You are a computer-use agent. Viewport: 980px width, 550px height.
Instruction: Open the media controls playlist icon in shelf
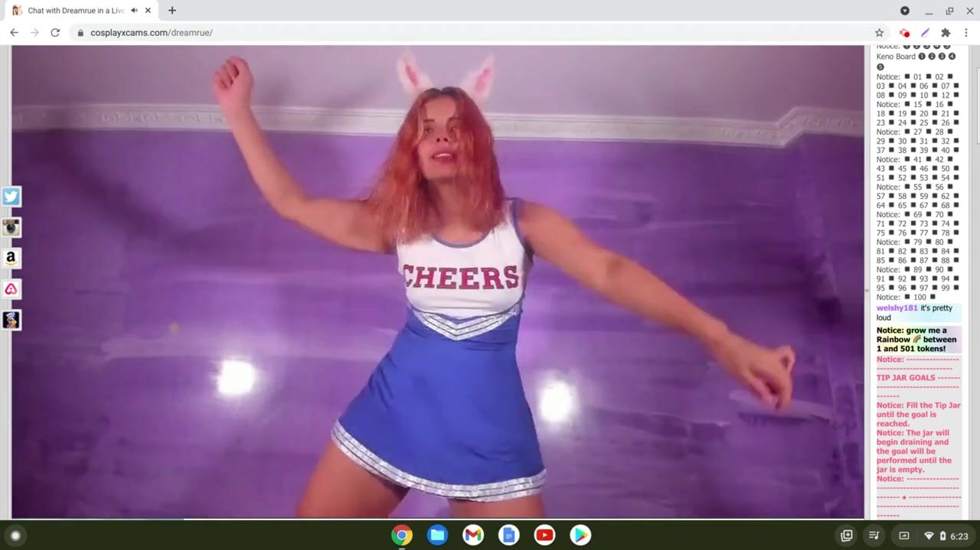tap(874, 535)
